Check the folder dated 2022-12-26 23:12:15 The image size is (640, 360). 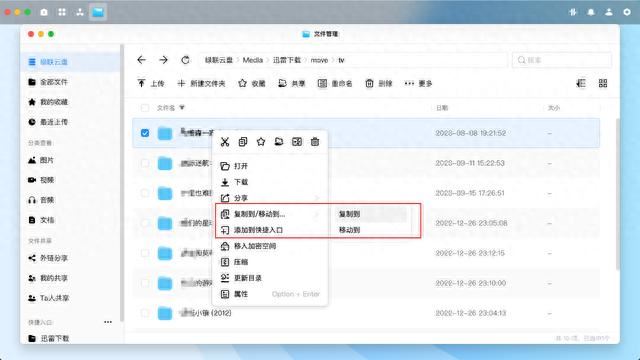click(x=145, y=253)
